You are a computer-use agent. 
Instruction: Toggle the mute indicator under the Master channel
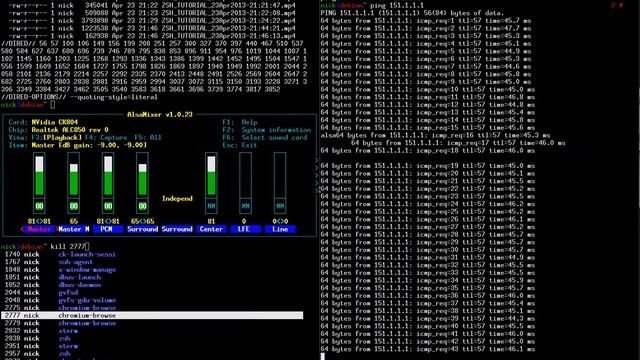point(39,206)
